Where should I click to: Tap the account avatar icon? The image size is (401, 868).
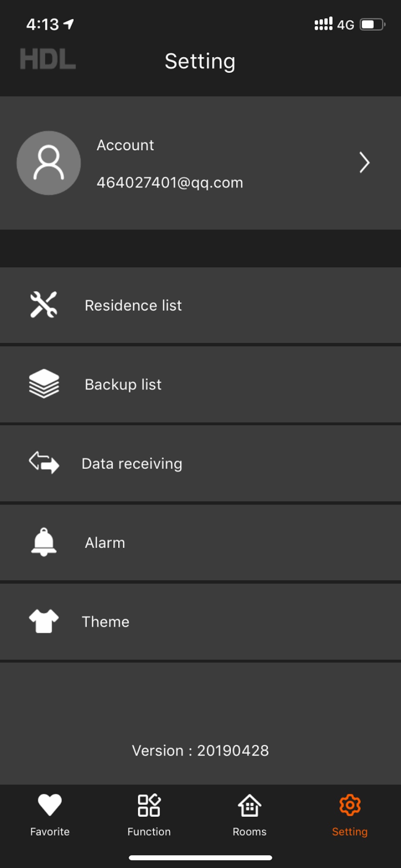(x=48, y=163)
